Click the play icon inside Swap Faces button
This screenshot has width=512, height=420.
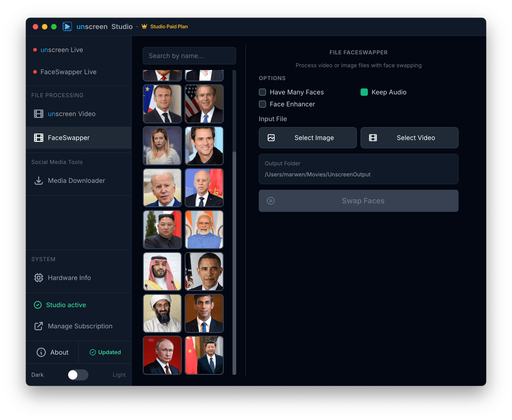point(271,201)
